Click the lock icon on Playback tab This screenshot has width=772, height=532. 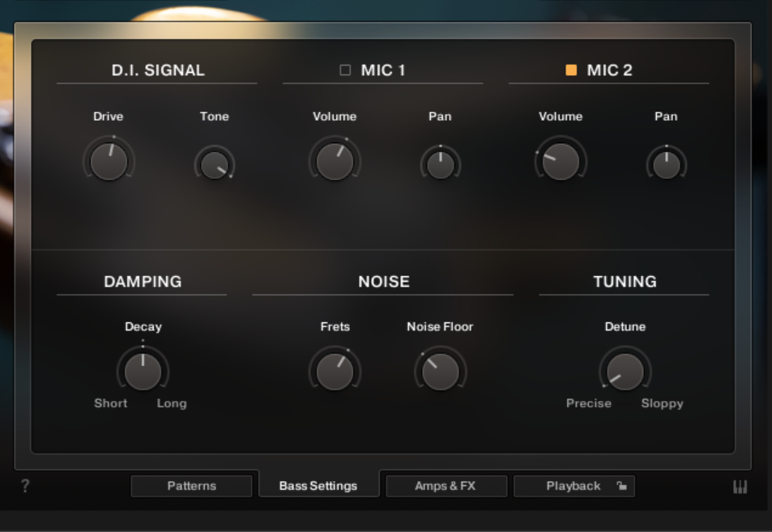point(622,486)
